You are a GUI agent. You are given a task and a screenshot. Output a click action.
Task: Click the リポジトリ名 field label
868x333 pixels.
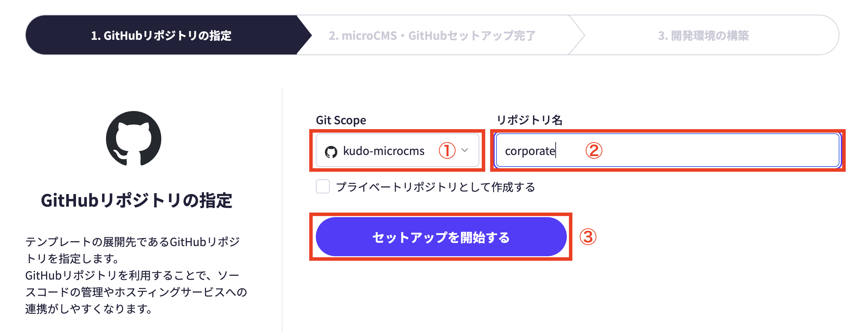(x=529, y=120)
